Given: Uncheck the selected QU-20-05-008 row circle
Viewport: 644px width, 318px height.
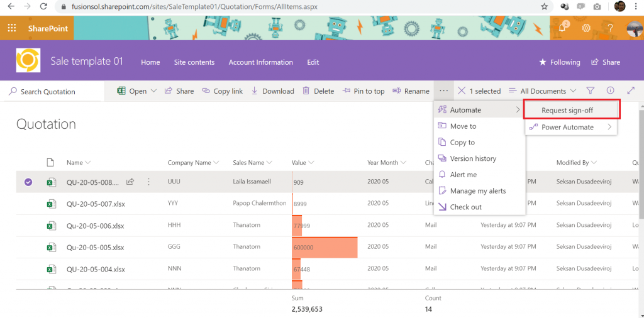Looking at the screenshot, I should (28, 182).
